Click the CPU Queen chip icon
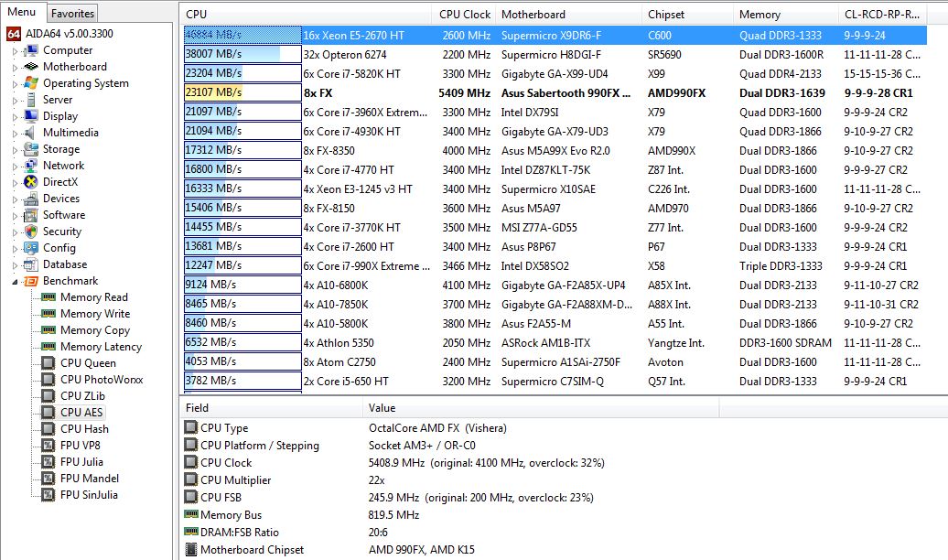Viewport: 948px width, 560px height. 48,363
